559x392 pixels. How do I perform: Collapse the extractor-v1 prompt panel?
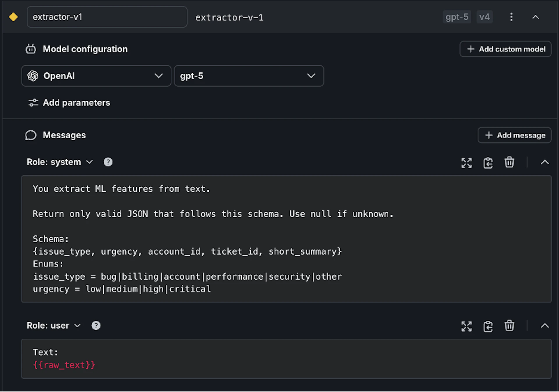pyautogui.click(x=535, y=17)
